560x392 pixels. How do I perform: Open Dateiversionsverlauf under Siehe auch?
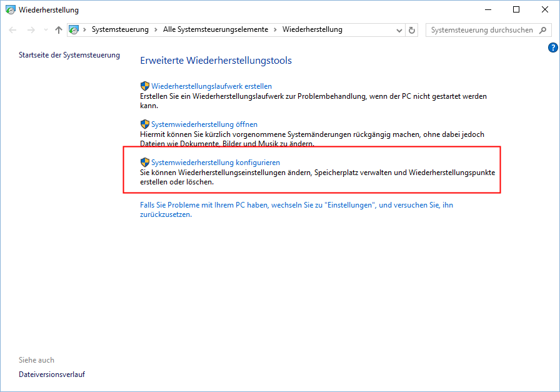tap(51, 374)
